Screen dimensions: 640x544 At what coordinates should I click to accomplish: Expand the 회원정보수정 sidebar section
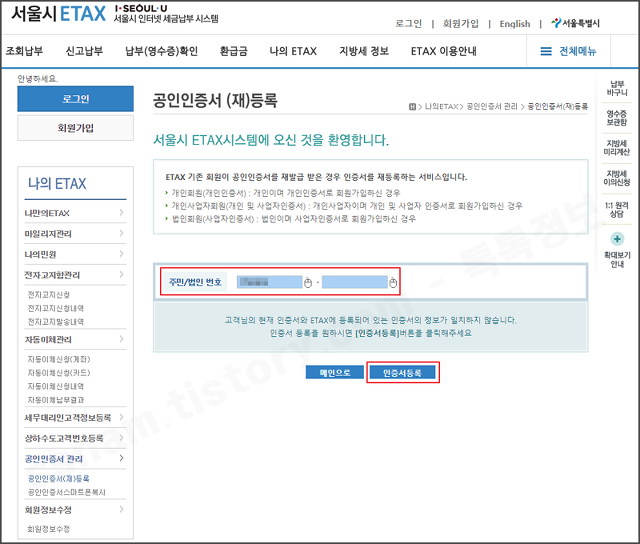(75, 510)
